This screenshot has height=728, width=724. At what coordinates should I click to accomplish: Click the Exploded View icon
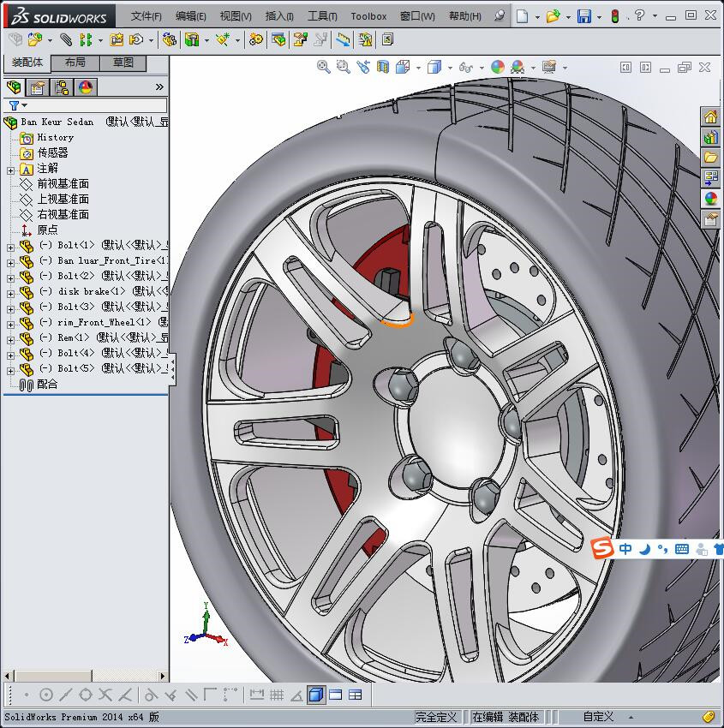pos(301,40)
